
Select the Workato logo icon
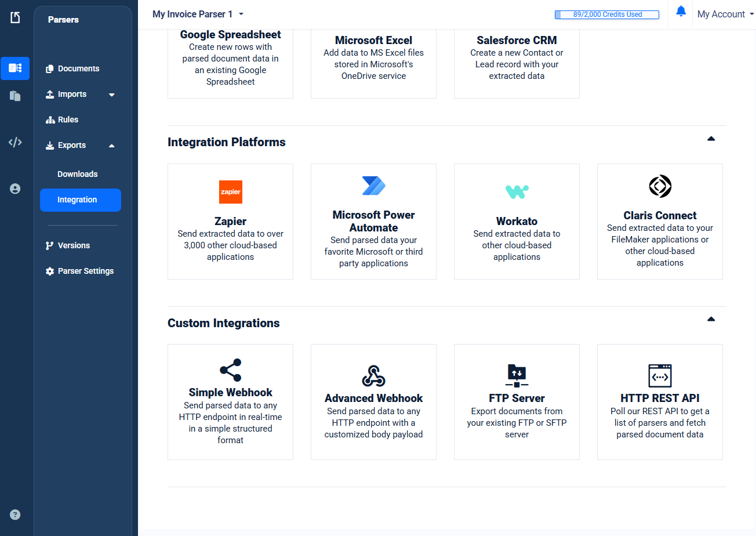[x=517, y=191]
